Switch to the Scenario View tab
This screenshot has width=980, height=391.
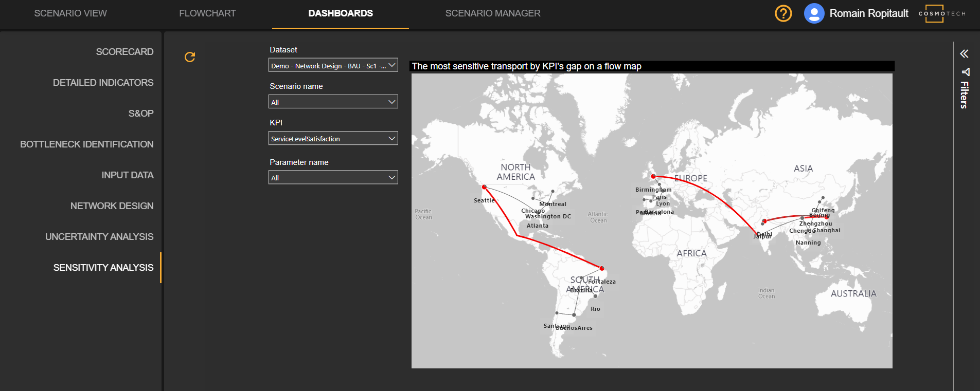coord(70,13)
